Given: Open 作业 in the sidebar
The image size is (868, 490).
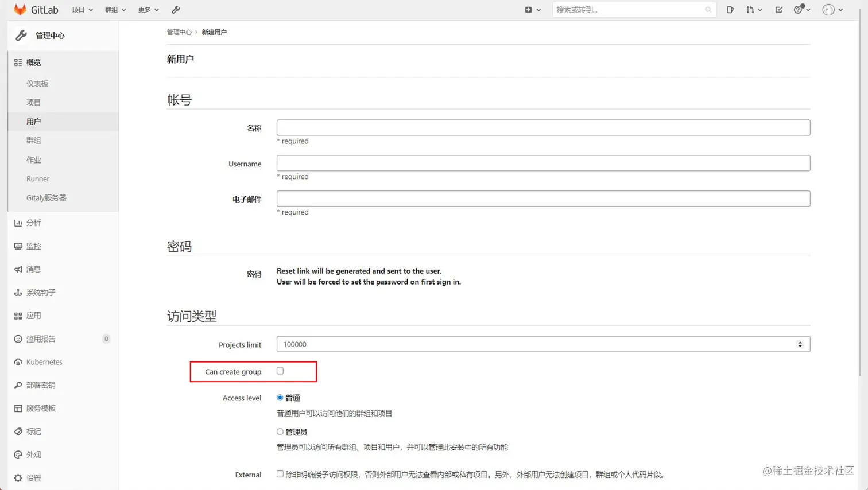Looking at the screenshot, I should [x=33, y=160].
